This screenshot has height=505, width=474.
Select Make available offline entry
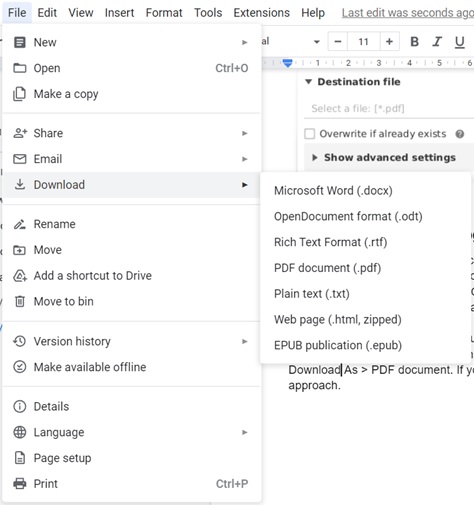[132, 367]
